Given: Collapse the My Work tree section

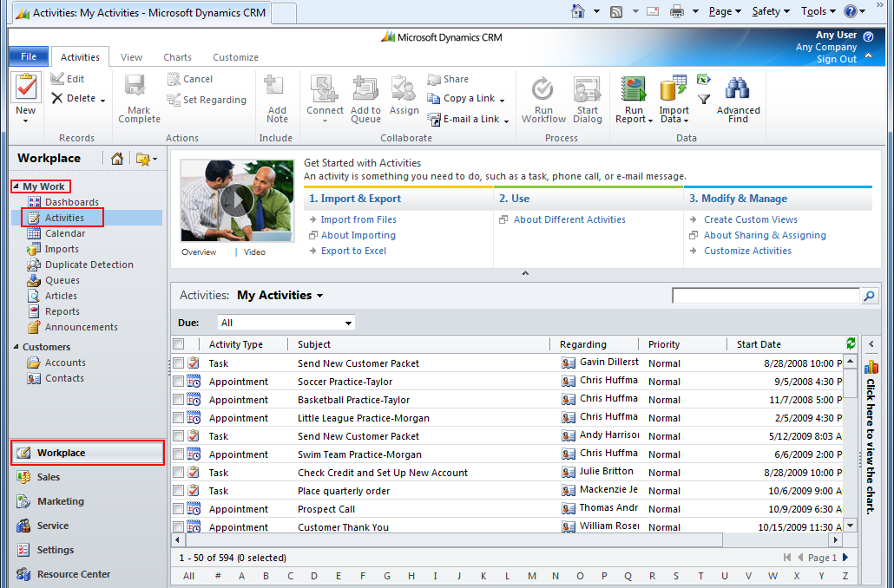Looking at the screenshot, I should (x=16, y=186).
